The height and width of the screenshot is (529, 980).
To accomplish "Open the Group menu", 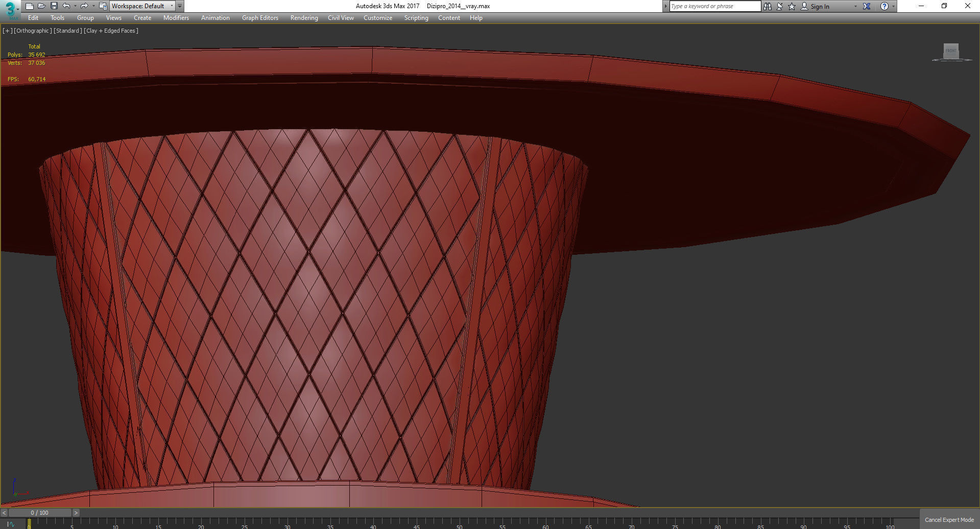I will (x=85, y=18).
